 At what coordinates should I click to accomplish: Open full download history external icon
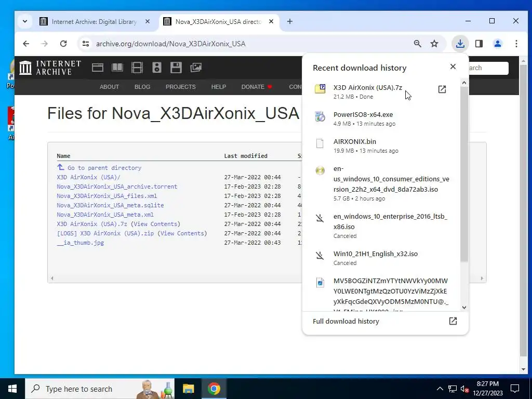453,321
